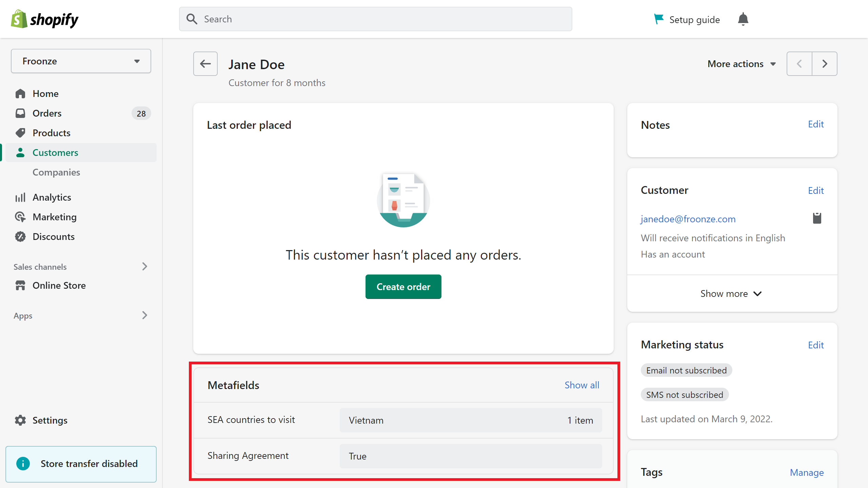868x488 pixels.
Task: Go to Products
Action: click(x=52, y=133)
